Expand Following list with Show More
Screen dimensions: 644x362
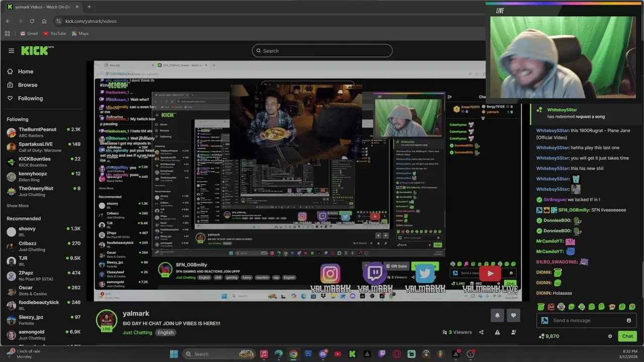18,206
